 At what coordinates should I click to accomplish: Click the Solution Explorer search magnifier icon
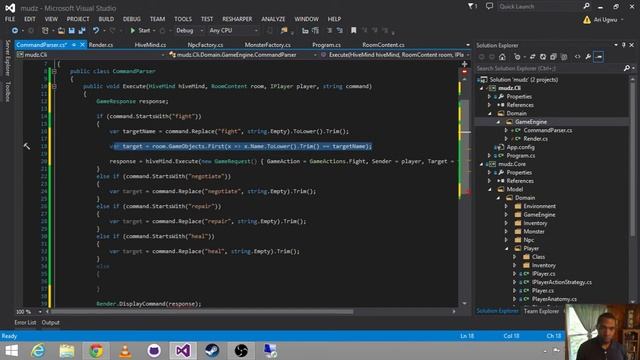627,68
